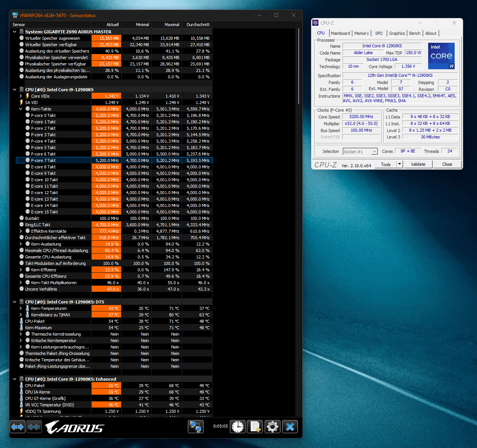Switch to the Memory tab in CPU-Z
This screenshot has height=448, width=477.
point(362,33)
